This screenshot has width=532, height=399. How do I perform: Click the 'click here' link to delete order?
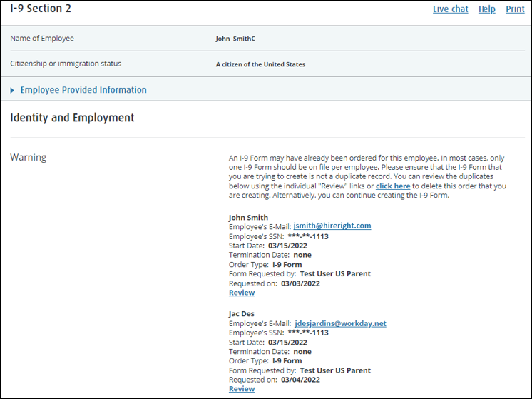point(393,186)
